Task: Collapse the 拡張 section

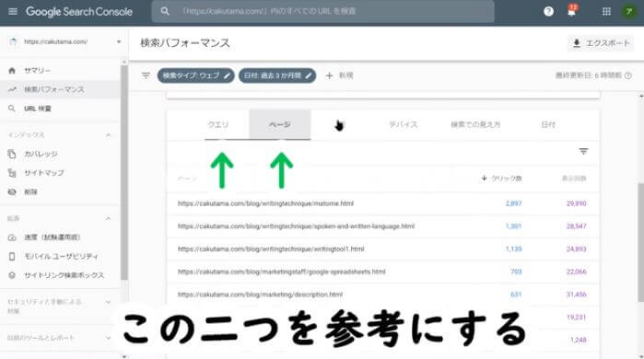Action: [x=108, y=218]
